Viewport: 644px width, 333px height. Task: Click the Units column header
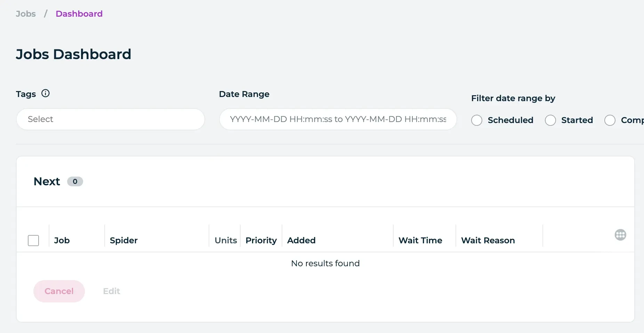click(x=225, y=240)
